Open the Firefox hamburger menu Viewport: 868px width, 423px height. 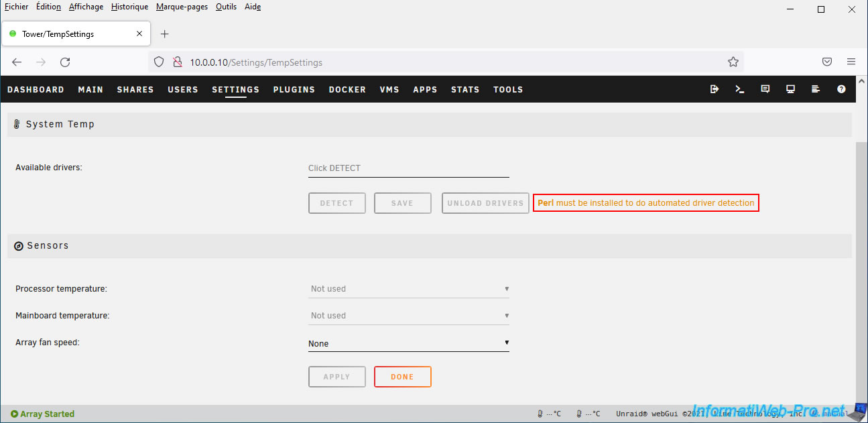click(851, 62)
